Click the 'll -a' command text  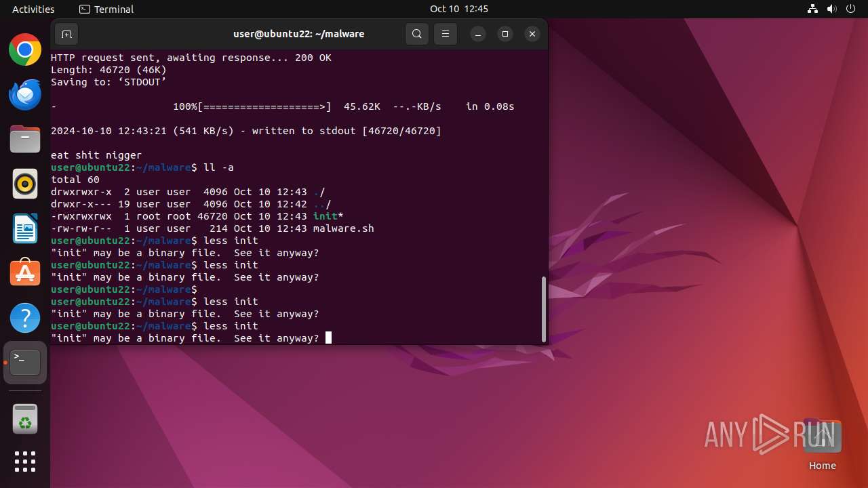218,167
